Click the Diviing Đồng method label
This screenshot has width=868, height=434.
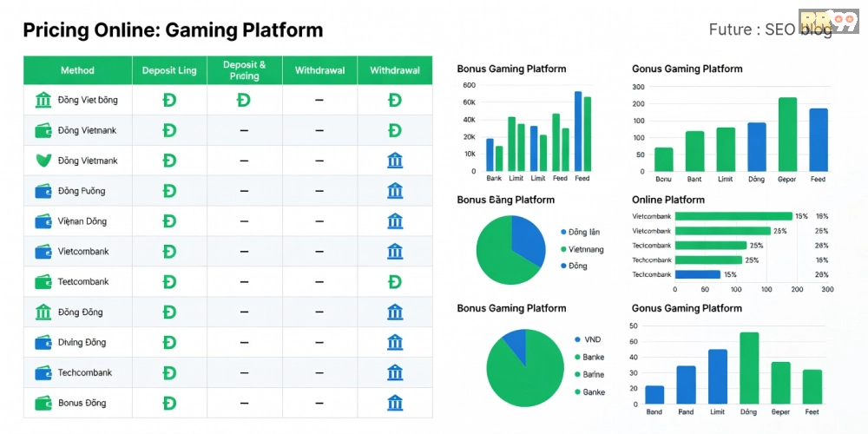(82, 343)
